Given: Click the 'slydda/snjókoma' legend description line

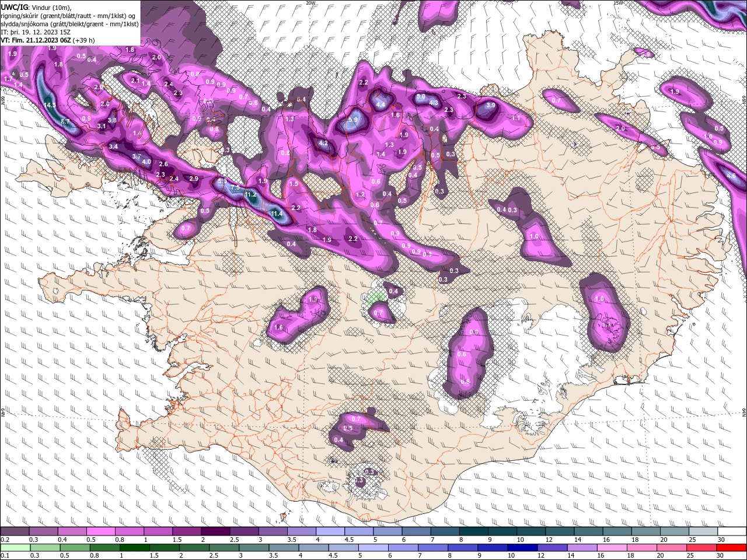Looking at the screenshot, I should (x=70, y=24).
